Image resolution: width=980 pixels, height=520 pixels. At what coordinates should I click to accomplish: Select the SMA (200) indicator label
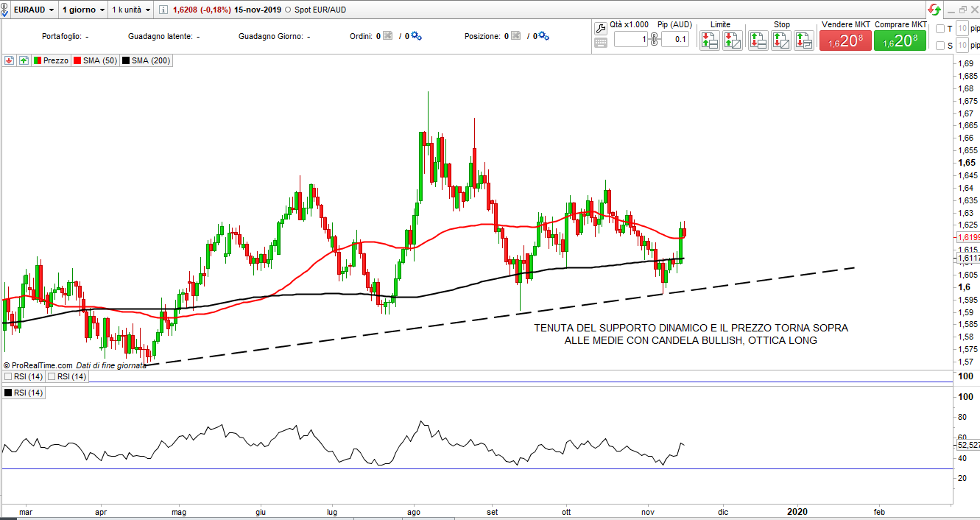pyautogui.click(x=150, y=61)
